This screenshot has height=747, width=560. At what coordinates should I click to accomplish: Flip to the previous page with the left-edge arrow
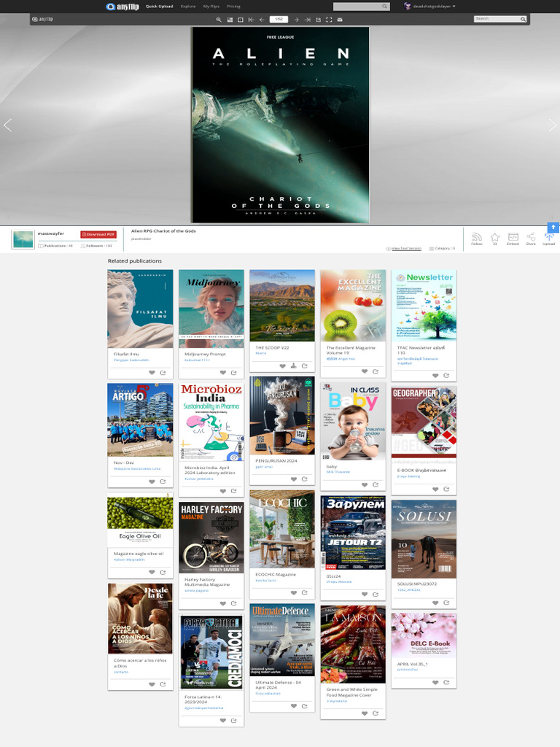7,125
